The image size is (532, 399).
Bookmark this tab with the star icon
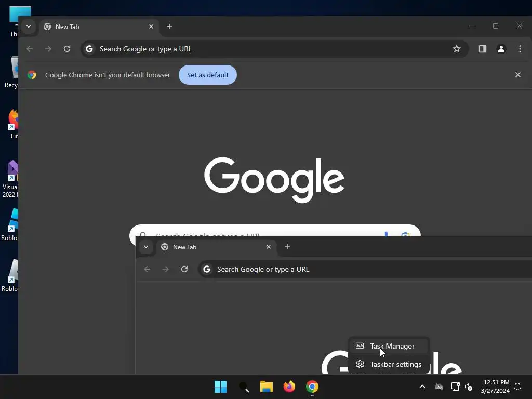tap(457, 49)
